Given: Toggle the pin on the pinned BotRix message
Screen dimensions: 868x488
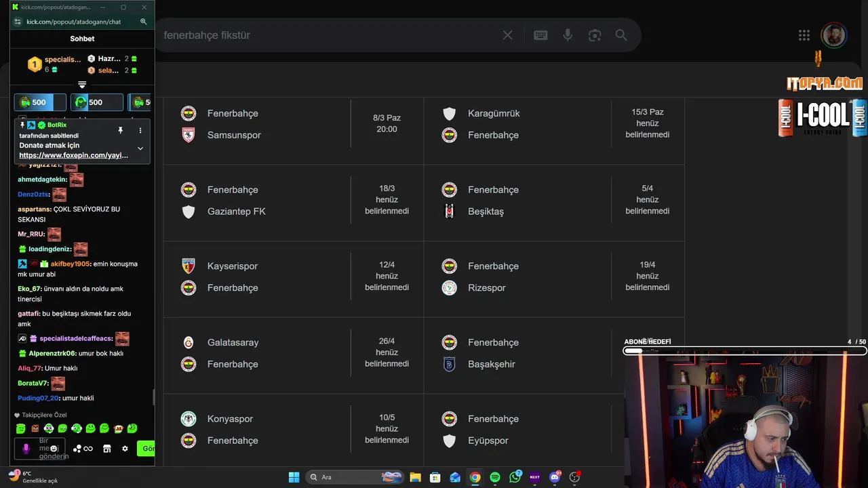Looking at the screenshot, I should [x=121, y=130].
